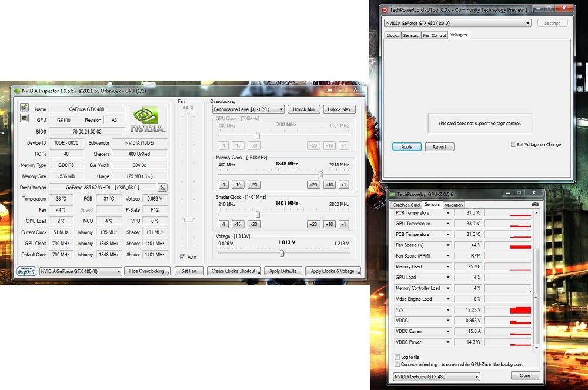Click Memory Clock +20 step button
This screenshot has height=390, width=588.
(313, 185)
